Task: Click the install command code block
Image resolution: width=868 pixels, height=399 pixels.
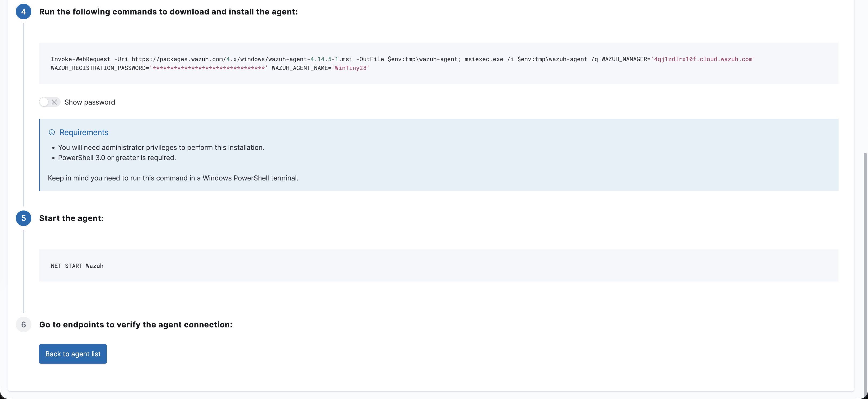Action: click(x=439, y=63)
